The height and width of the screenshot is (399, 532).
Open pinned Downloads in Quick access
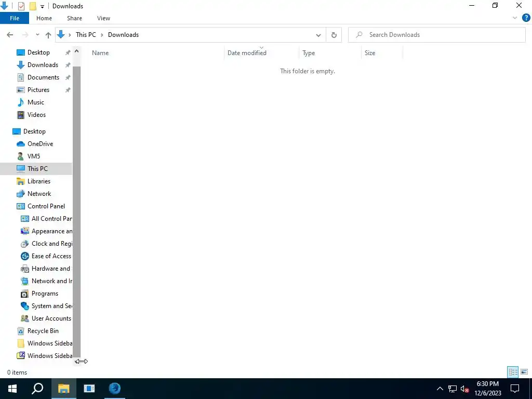coord(43,65)
